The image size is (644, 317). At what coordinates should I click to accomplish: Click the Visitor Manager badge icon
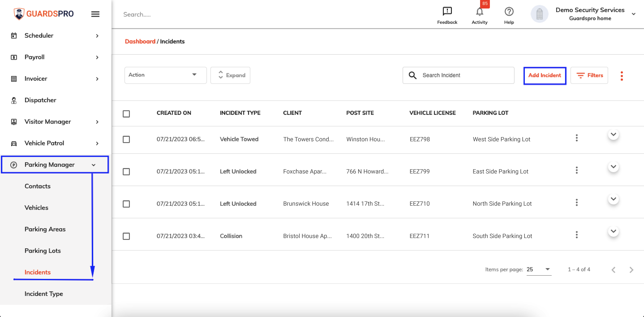click(14, 122)
